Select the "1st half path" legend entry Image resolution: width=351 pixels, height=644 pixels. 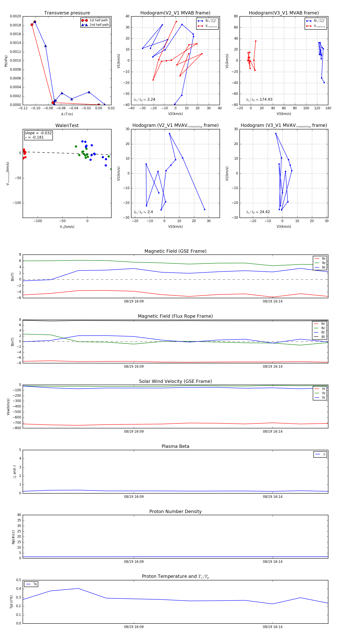(x=95, y=20)
